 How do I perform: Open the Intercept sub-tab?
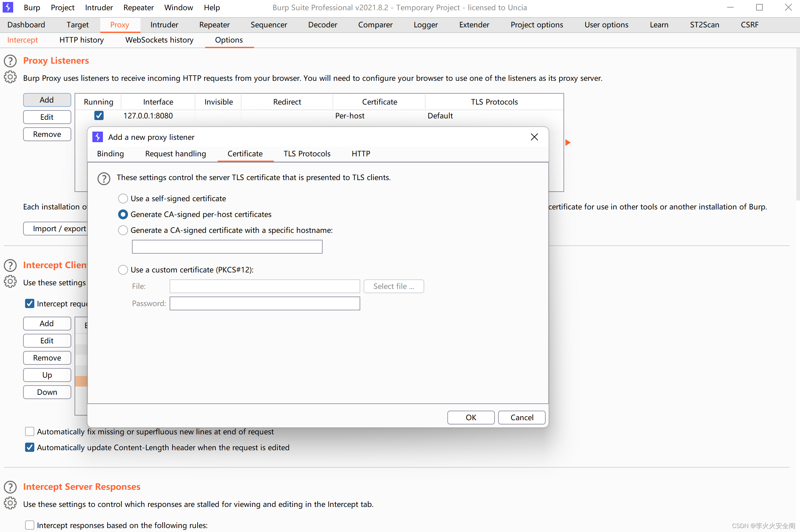22,40
